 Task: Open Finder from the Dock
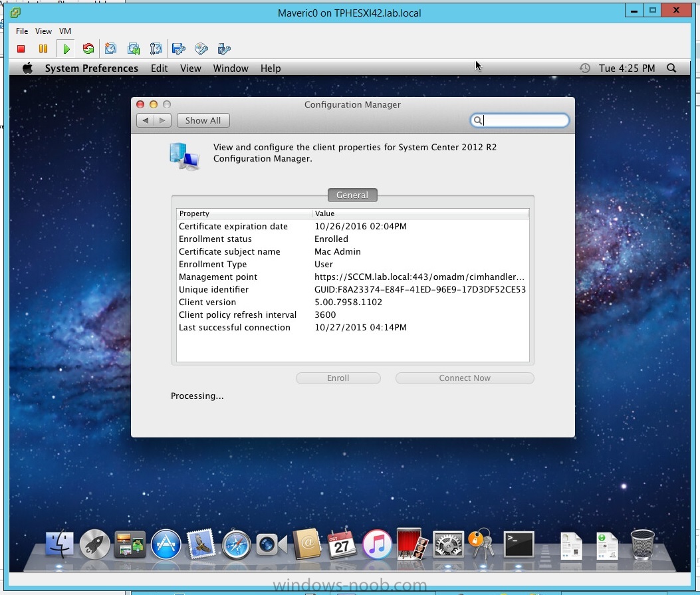click(59, 544)
